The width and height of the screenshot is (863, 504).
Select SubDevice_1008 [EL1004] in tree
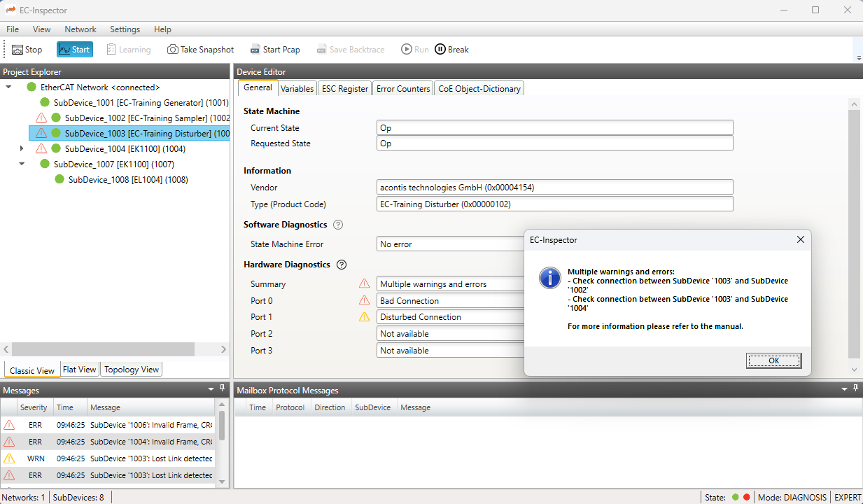click(128, 180)
